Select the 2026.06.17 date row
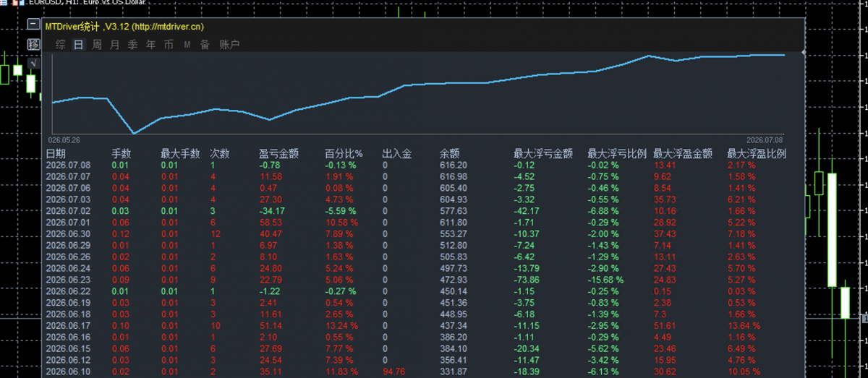This screenshot has height=378, width=868. point(68,326)
